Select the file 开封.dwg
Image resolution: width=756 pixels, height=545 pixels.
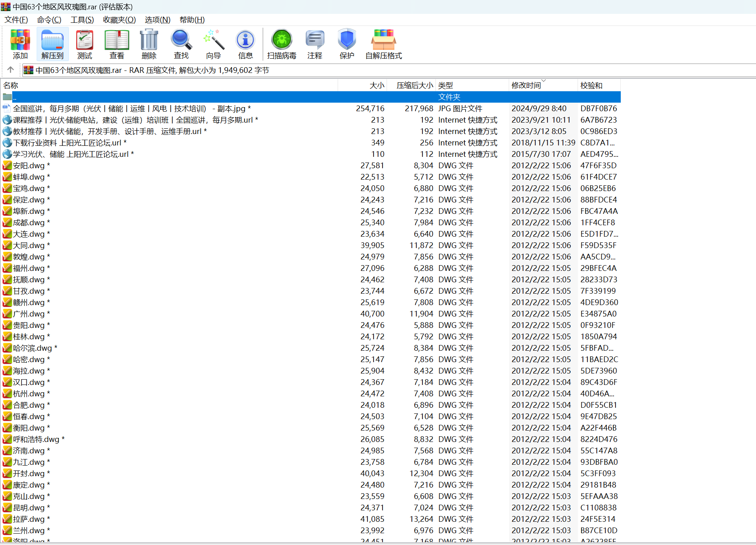point(31,473)
